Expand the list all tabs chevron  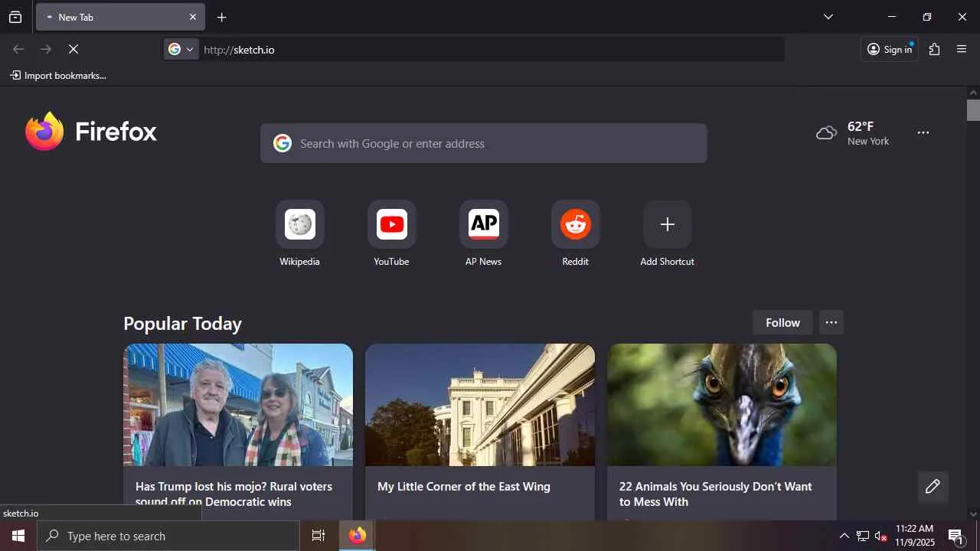click(x=828, y=17)
